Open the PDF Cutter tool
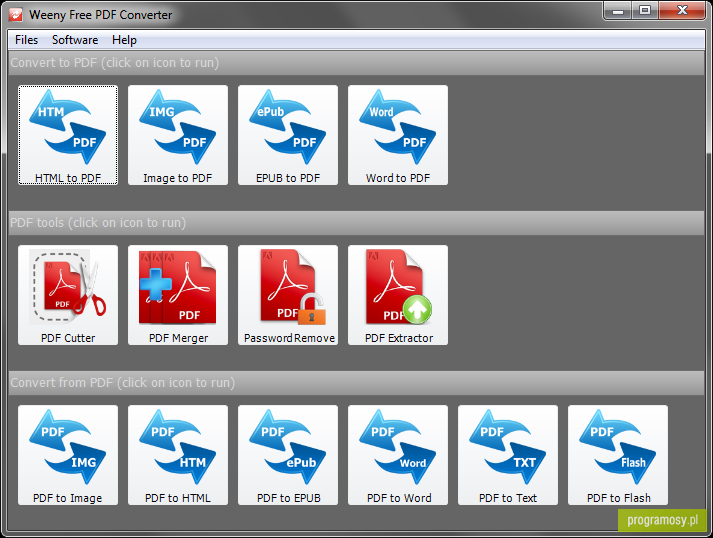 68,295
